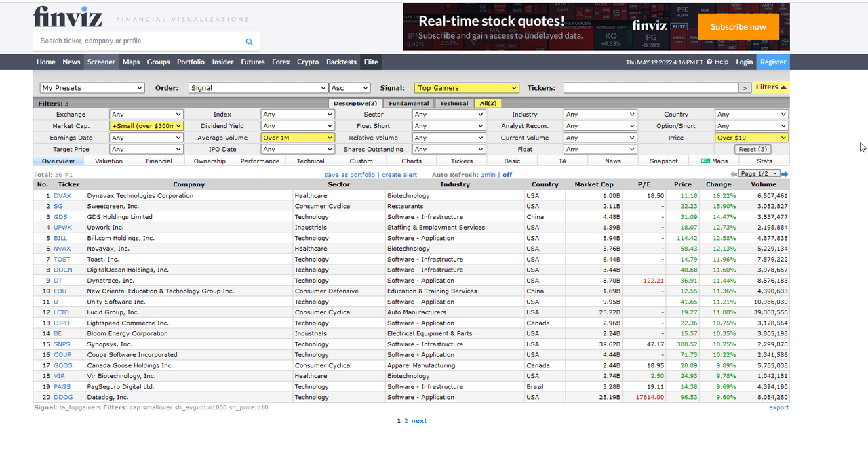Click Synopsys, Inc. company cell
Image resolution: width=868 pixels, height=450 pixels.
189,344
